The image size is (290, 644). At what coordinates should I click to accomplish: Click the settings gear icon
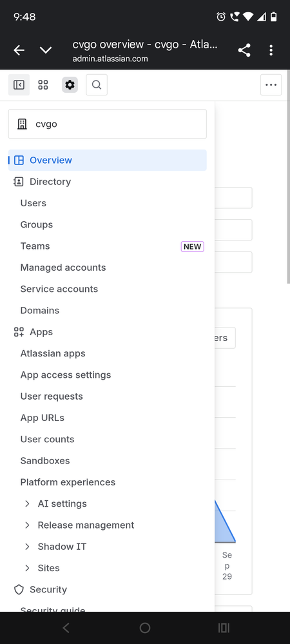click(70, 85)
